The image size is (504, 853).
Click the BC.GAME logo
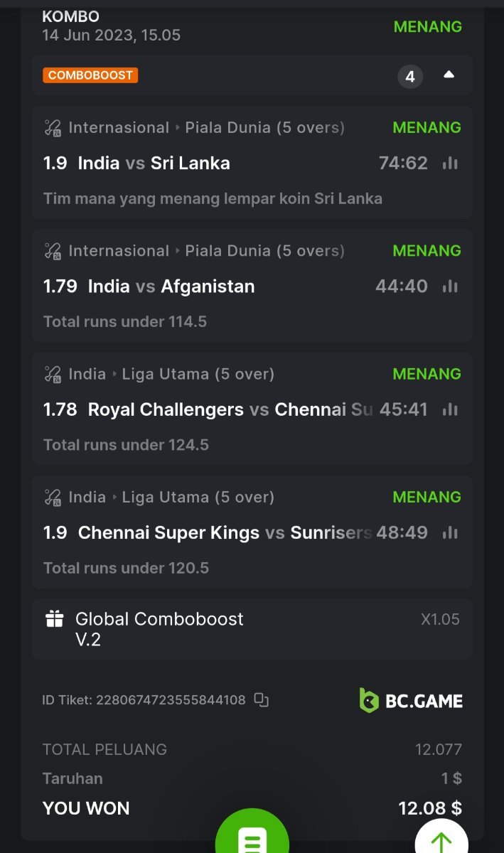pyautogui.click(x=411, y=700)
